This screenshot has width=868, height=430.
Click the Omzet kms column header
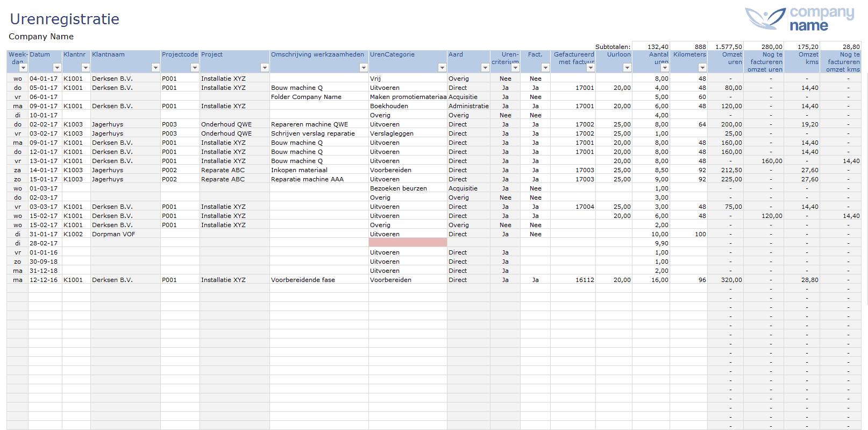click(802, 61)
